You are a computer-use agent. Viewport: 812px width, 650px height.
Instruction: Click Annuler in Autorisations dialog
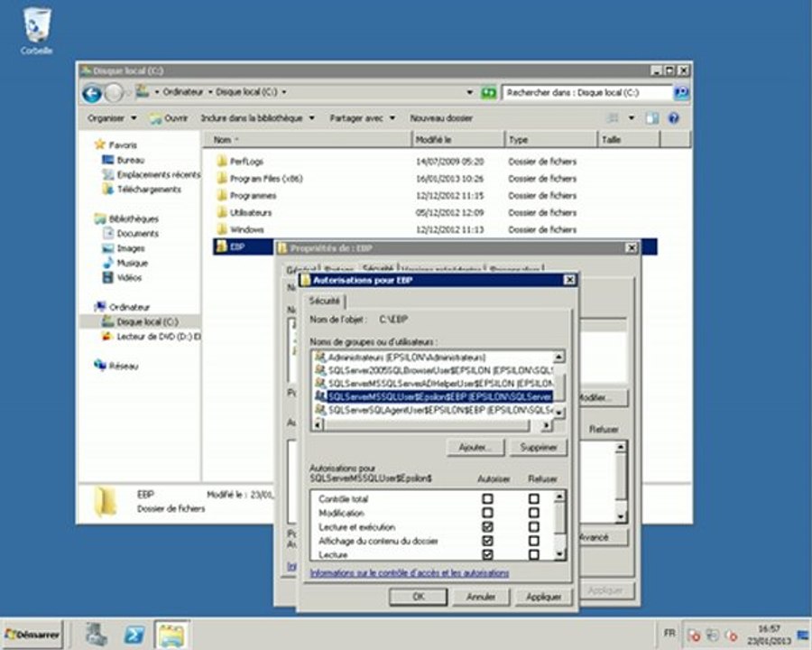pyautogui.click(x=481, y=597)
